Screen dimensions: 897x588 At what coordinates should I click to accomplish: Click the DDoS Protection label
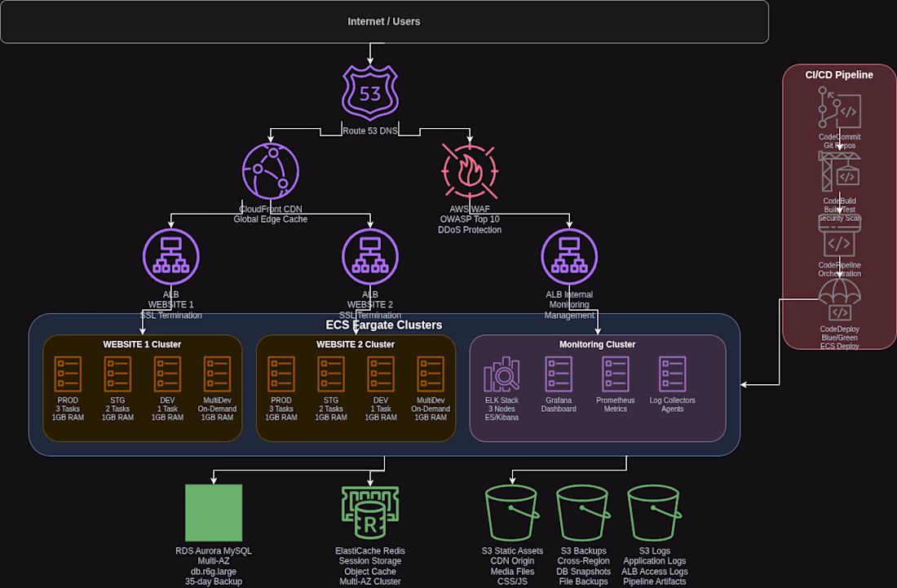[470, 229]
